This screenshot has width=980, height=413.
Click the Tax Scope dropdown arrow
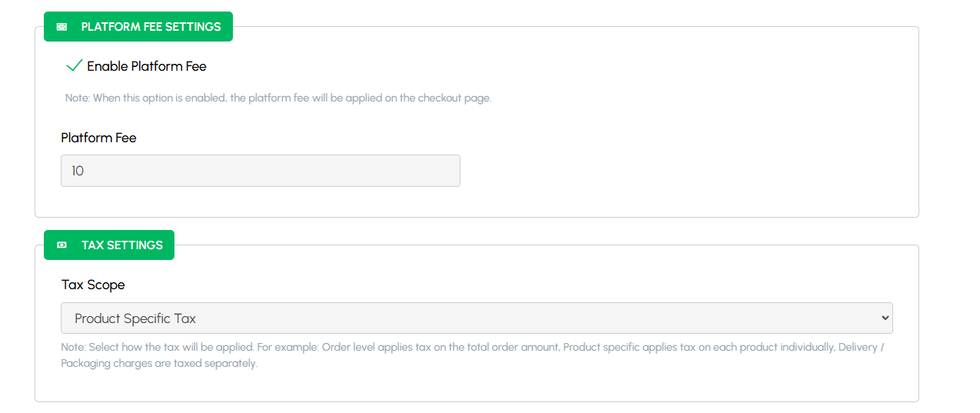pos(885,318)
